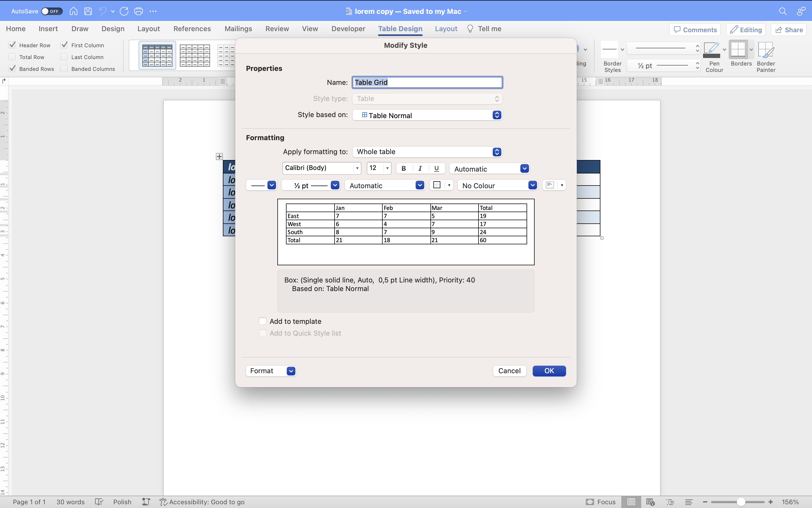This screenshot has height=508, width=812.
Task: Open the more options ellipsis
Action: 153,11
